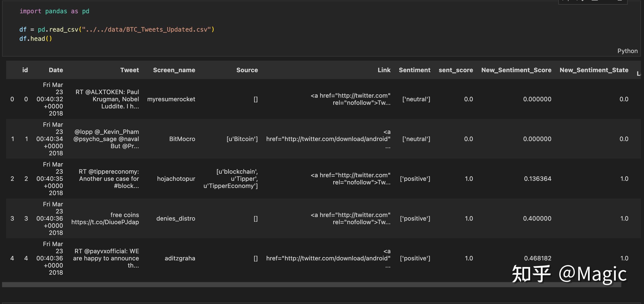Click the 'df.head()' code line
This screenshot has width=644, height=304.
pyautogui.click(x=36, y=39)
